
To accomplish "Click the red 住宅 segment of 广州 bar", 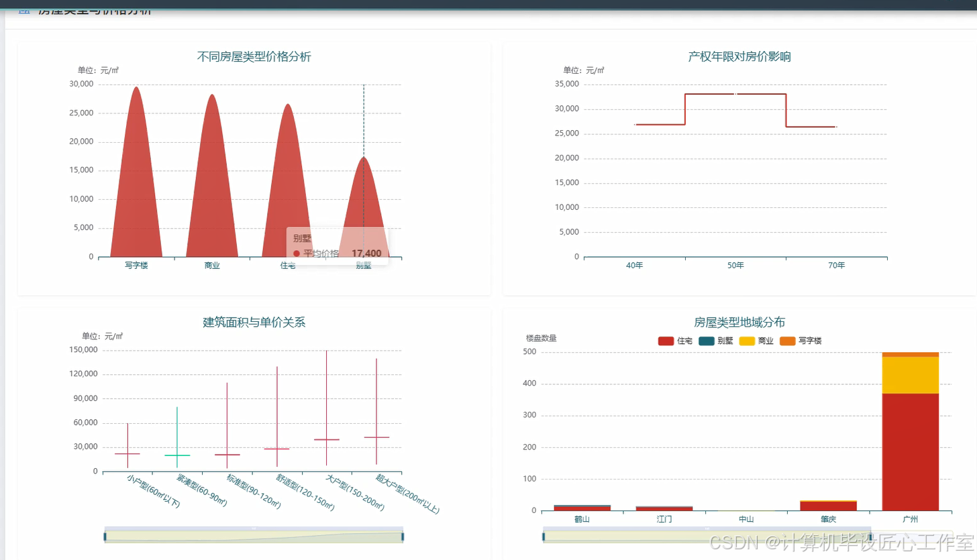I will coord(911,452).
